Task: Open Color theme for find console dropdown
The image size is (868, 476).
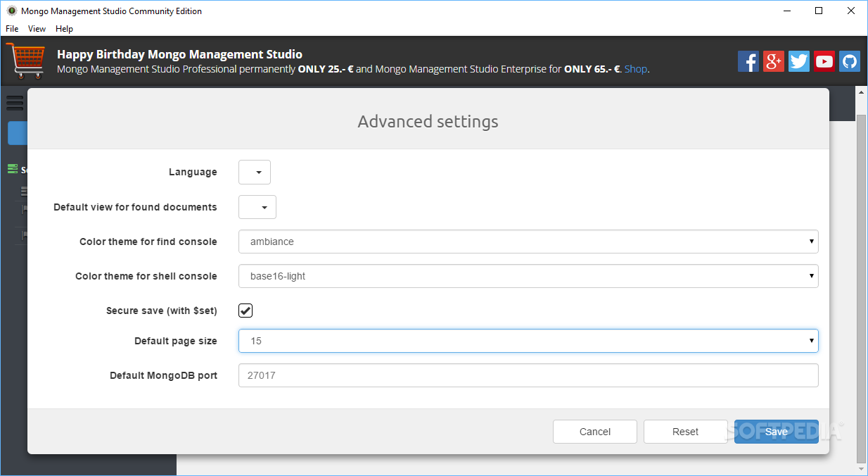Action: 528,242
